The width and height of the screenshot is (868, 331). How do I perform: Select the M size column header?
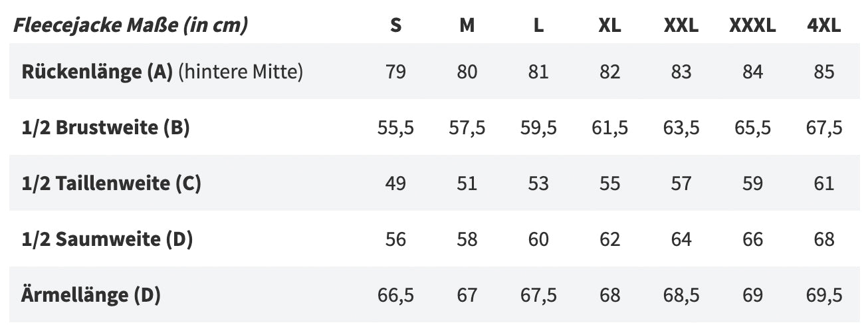tap(467, 26)
